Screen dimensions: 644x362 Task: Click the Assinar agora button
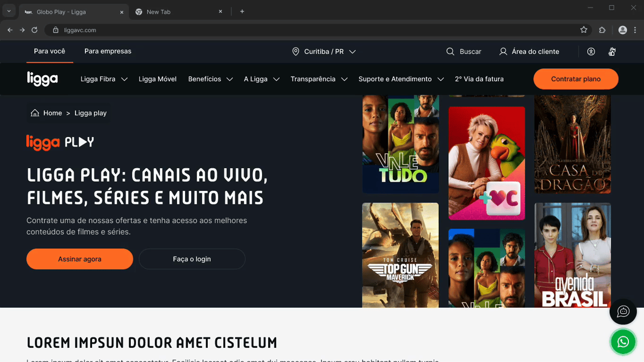(x=79, y=259)
